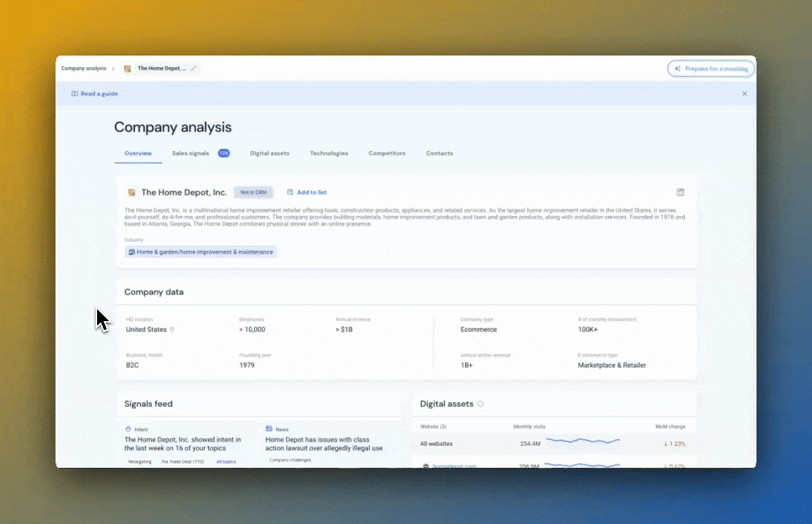Image resolution: width=812 pixels, height=524 pixels.
Task: Click the Home Depot company description paragraph
Action: pyautogui.click(x=405, y=217)
